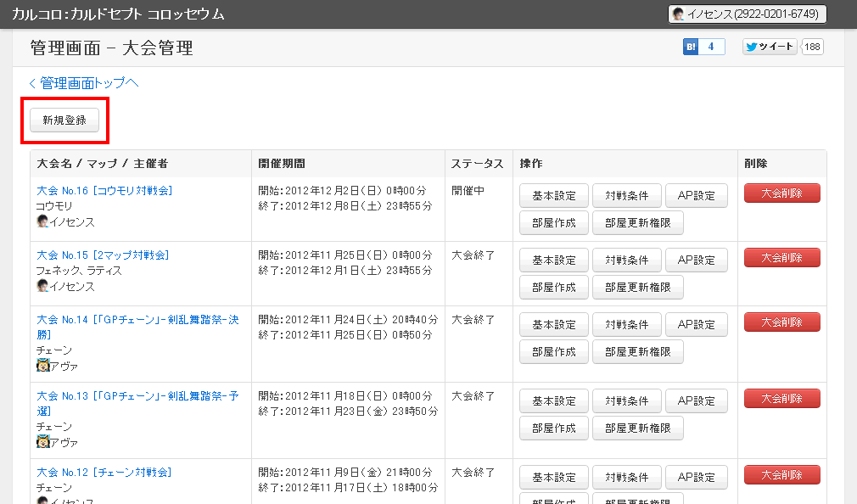Delete tournament No.16 with 大会削除
857x504 pixels.
click(x=781, y=193)
